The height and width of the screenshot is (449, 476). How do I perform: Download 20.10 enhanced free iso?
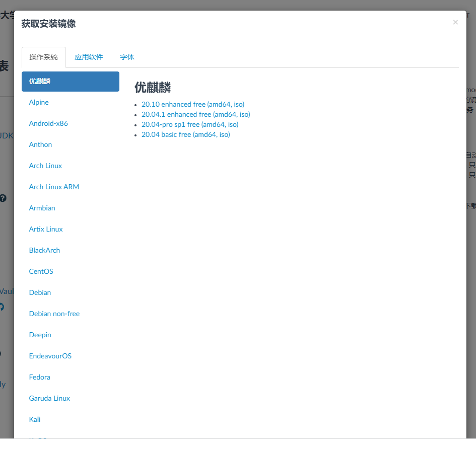click(193, 104)
